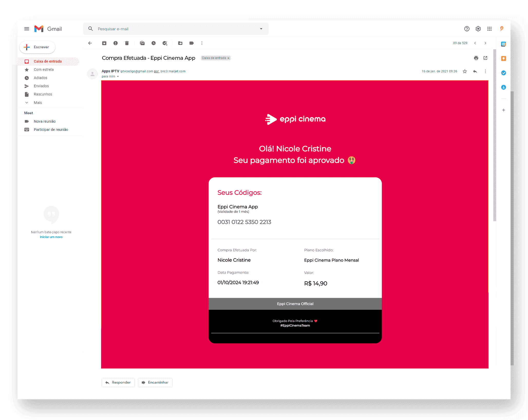The height and width of the screenshot is (420, 528).
Task: Get add-ons with plus icon
Action: click(504, 110)
